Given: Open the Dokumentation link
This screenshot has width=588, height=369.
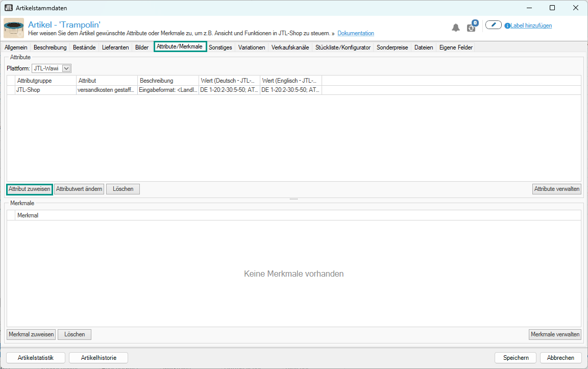Looking at the screenshot, I should [356, 33].
